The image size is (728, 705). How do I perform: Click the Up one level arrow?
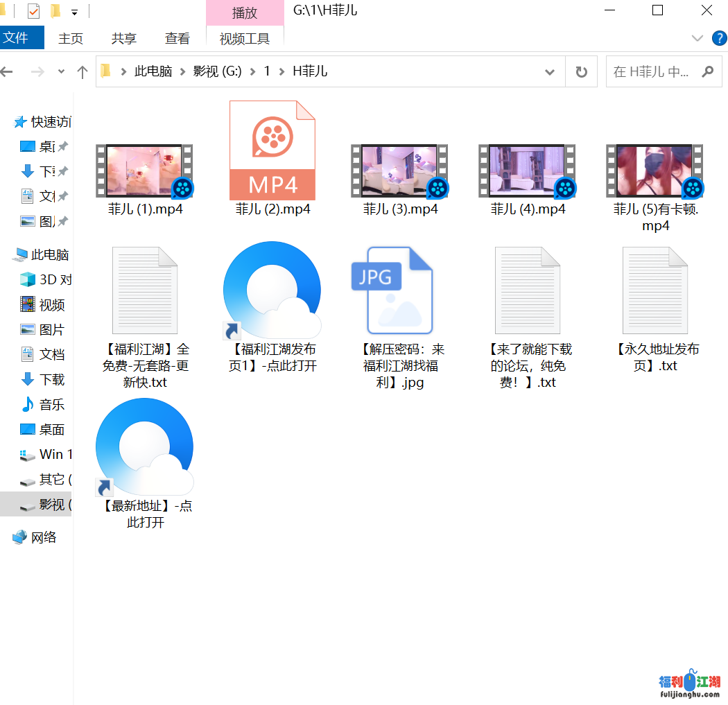point(83,72)
